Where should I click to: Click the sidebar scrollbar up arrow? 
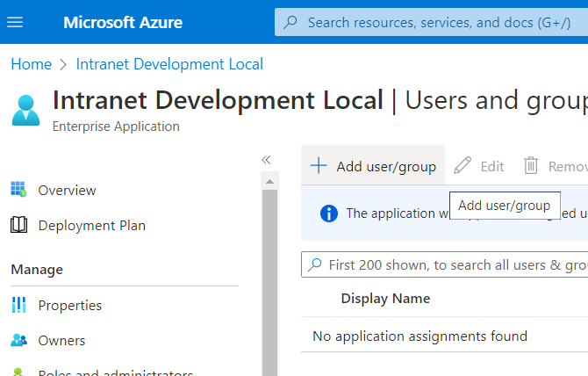(x=269, y=182)
